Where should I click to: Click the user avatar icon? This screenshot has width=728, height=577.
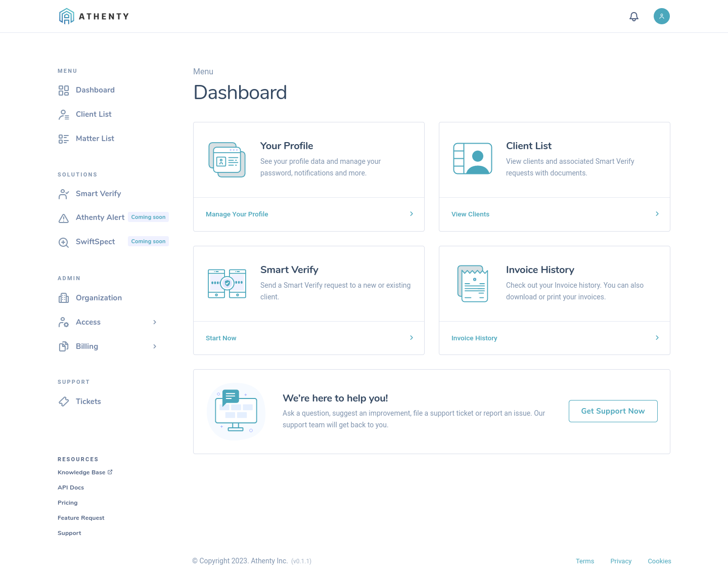pyautogui.click(x=661, y=16)
